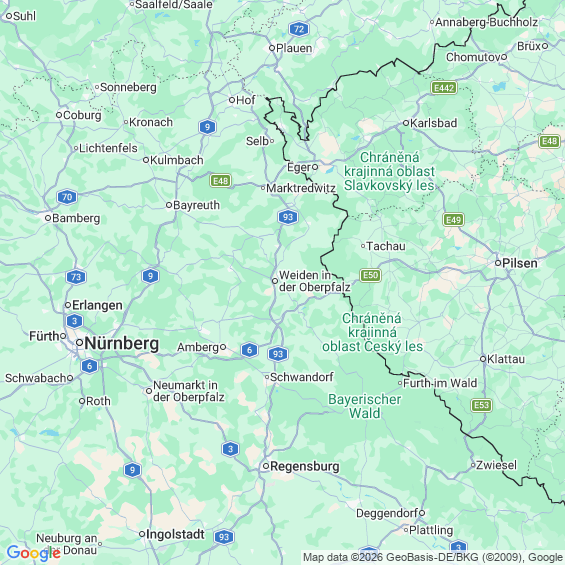Click the A70 highway shield near Bamberg
The height and width of the screenshot is (565, 565).
coord(67,197)
